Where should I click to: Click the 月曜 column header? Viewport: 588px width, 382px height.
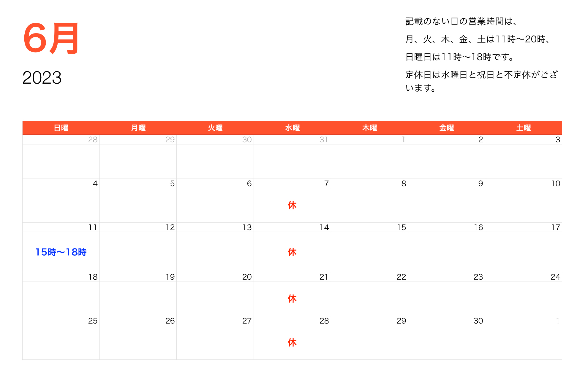click(138, 128)
